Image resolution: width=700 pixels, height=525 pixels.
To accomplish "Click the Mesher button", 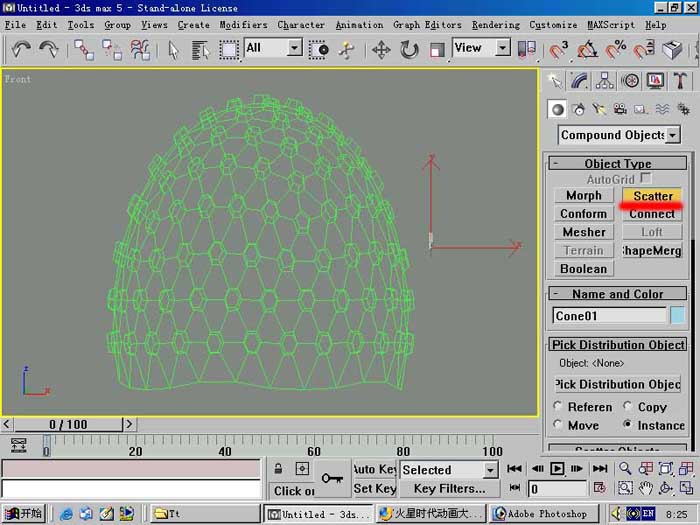I will 584,232.
